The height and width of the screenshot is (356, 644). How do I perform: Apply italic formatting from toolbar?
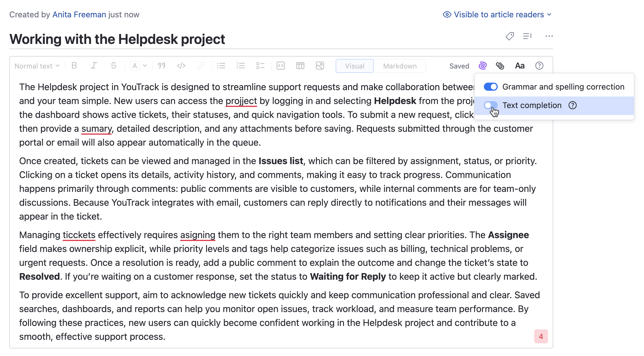(94, 66)
